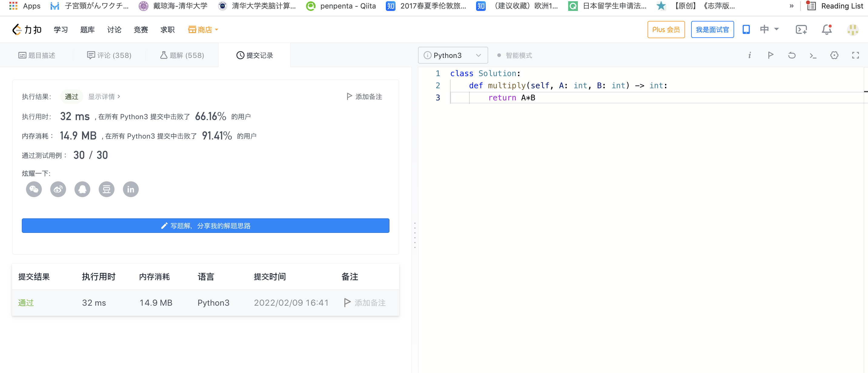The height and width of the screenshot is (373, 868).
Task: Open the 中 language switcher dropdown
Action: click(x=769, y=29)
